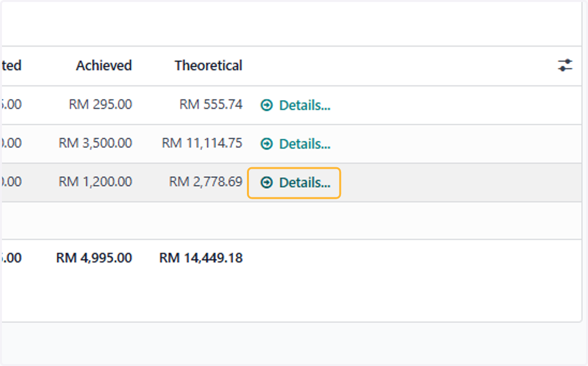588x366 pixels.
Task: Select the RM 11,114.75 theoretical cell
Action: coord(202,143)
